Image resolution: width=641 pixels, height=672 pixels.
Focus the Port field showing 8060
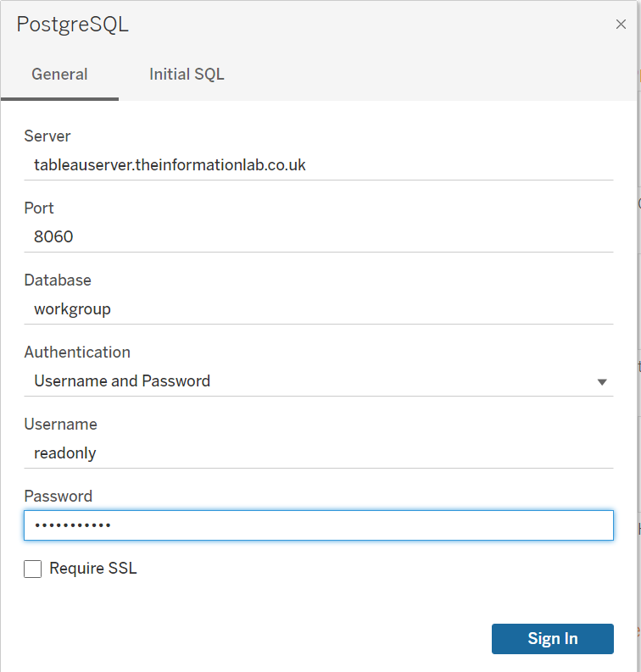pos(318,237)
